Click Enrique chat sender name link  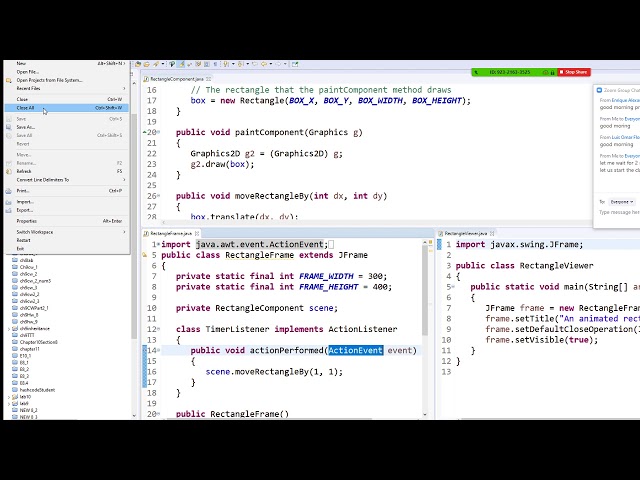[625, 100]
